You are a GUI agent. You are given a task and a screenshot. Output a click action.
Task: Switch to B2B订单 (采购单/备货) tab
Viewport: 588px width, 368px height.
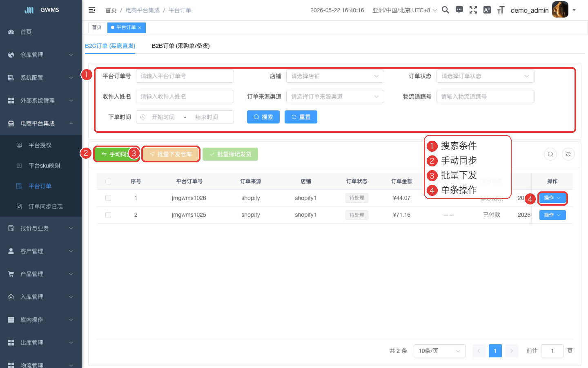pos(180,46)
